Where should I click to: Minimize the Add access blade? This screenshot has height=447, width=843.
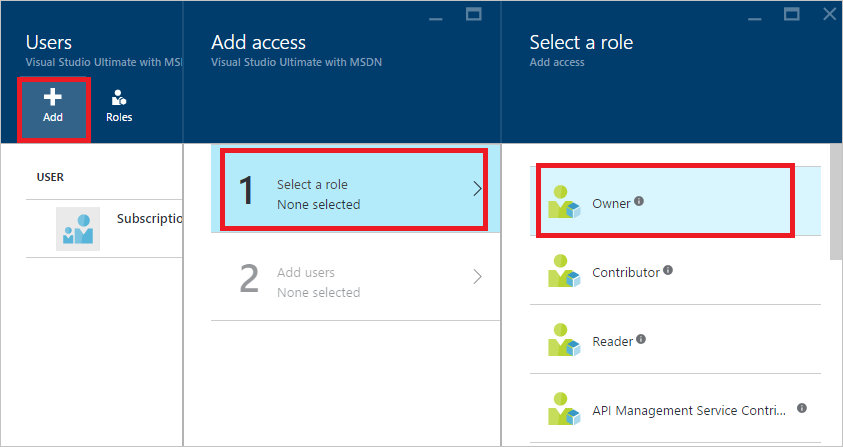[x=435, y=17]
